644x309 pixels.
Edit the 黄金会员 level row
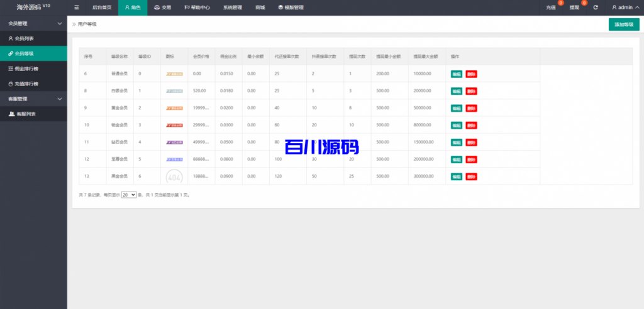click(x=457, y=108)
